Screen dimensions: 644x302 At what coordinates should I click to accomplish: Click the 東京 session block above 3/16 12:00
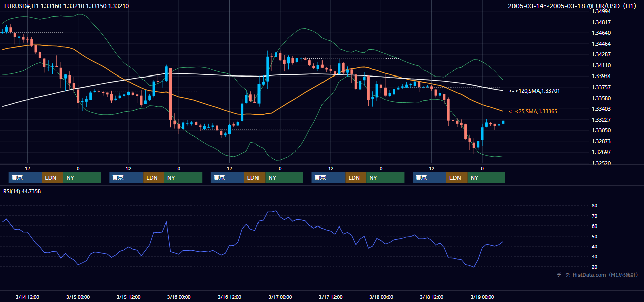tap(227, 178)
